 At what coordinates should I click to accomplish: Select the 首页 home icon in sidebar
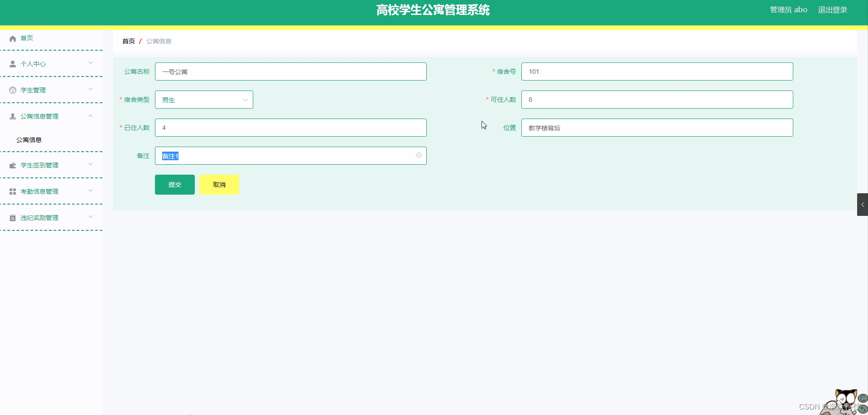[x=12, y=38]
